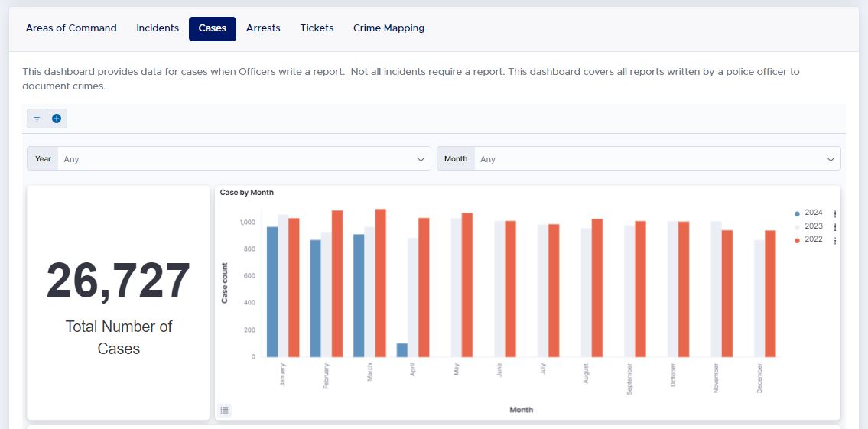Click the 600 y-axis tick label
Screen dimensions: 868x429
click(249, 276)
